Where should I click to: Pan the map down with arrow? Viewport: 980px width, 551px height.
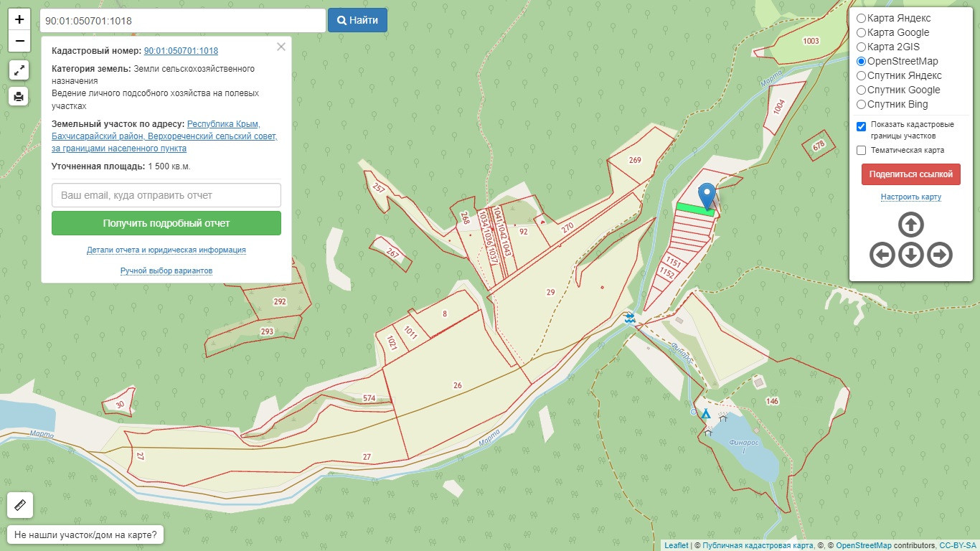pos(911,254)
